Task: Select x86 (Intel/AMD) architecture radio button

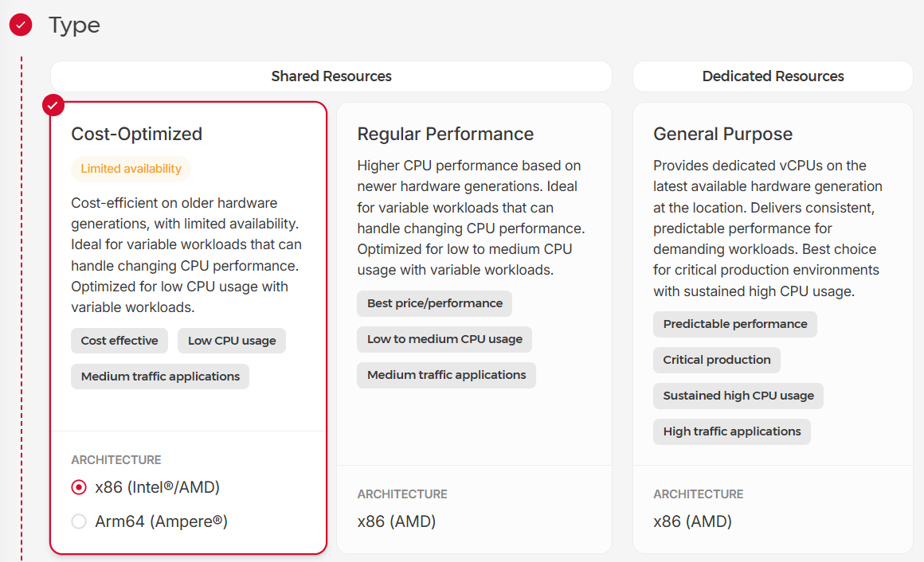Action: click(x=79, y=487)
